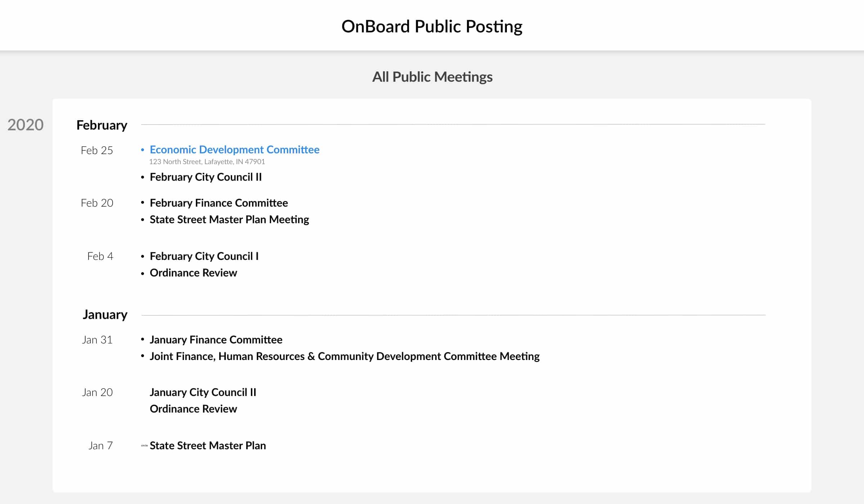Select Ordinance Review under Jan 20
This screenshot has width=864, height=504.
(x=193, y=409)
